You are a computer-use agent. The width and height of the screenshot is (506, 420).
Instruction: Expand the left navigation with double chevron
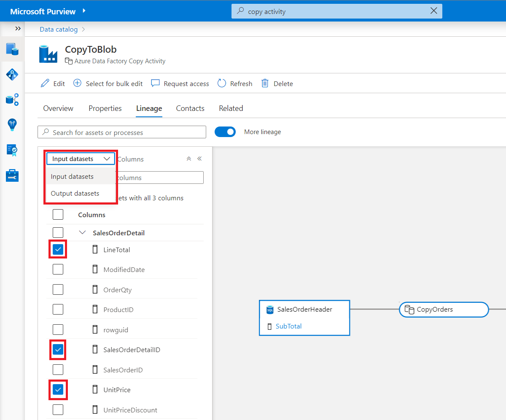point(18,29)
